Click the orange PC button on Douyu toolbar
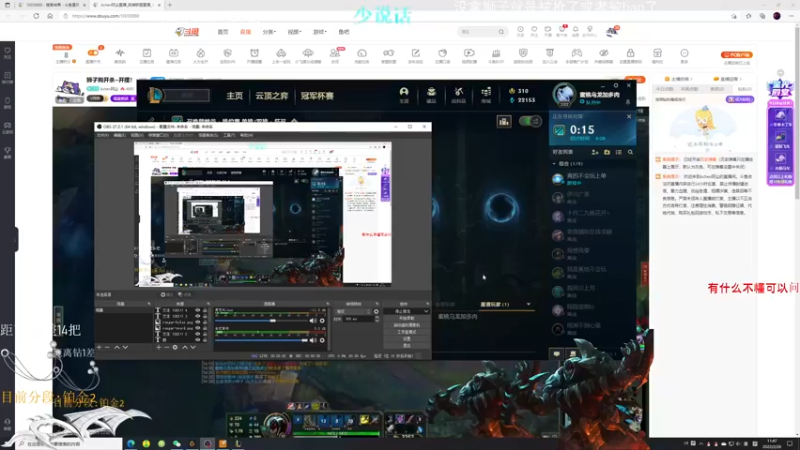This screenshot has height=450, width=800. tap(737, 55)
